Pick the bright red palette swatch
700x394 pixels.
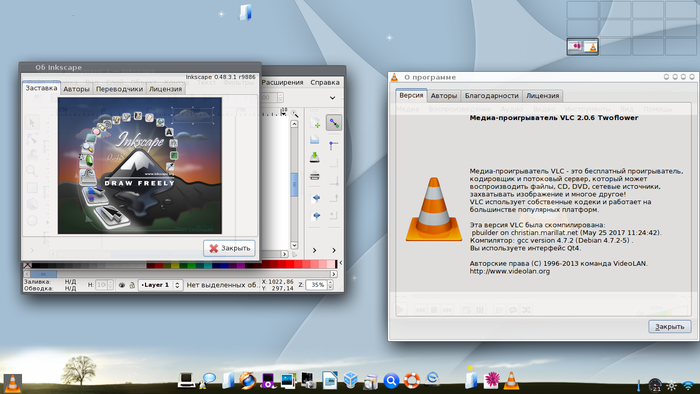[x=290, y=265]
